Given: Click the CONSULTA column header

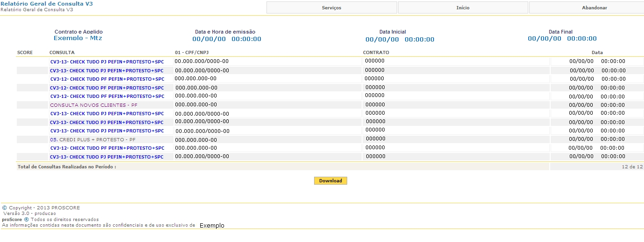Looking at the screenshot, I should pyautogui.click(x=62, y=53).
